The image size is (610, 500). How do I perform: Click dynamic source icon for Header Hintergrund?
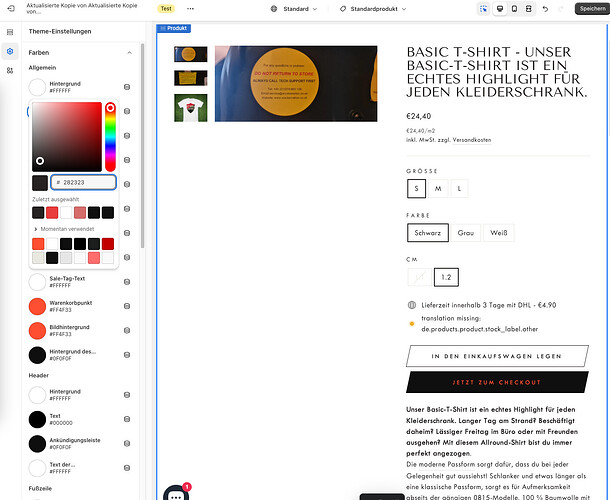[x=127, y=395]
